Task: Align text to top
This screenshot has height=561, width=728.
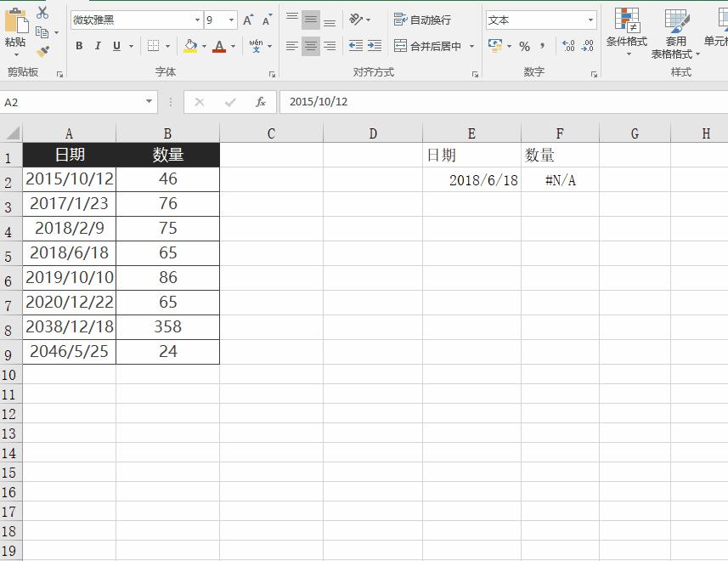Action: (292, 20)
